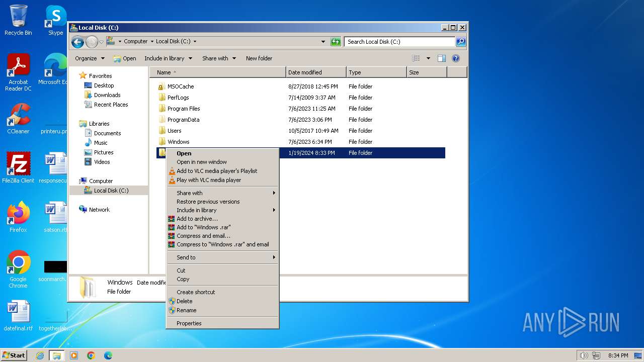Open the Help question-mark icon
The width and height of the screenshot is (644, 362).
point(456,58)
